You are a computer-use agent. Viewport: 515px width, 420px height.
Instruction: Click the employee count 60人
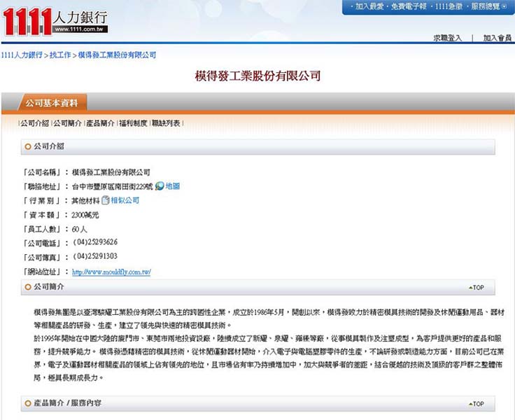tap(79, 229)
